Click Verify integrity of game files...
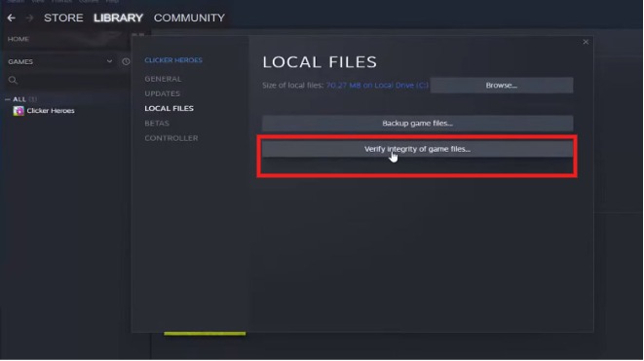This screenshot has height=361, width=644. point(417,149)
